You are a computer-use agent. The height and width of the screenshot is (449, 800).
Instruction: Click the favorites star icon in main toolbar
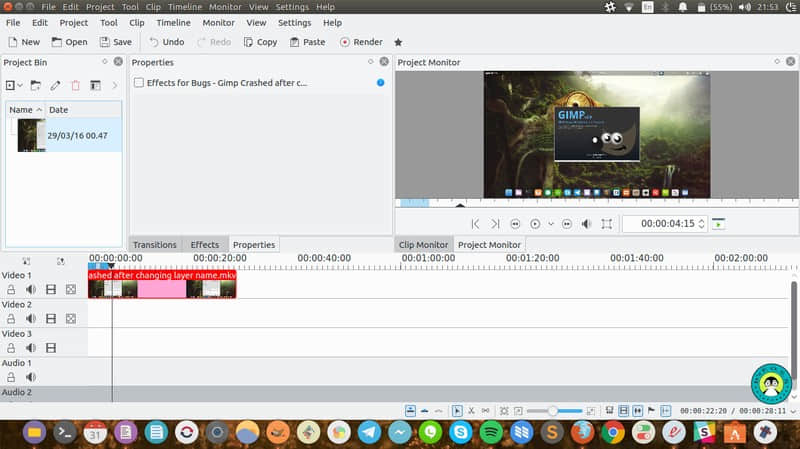[398, 42]
